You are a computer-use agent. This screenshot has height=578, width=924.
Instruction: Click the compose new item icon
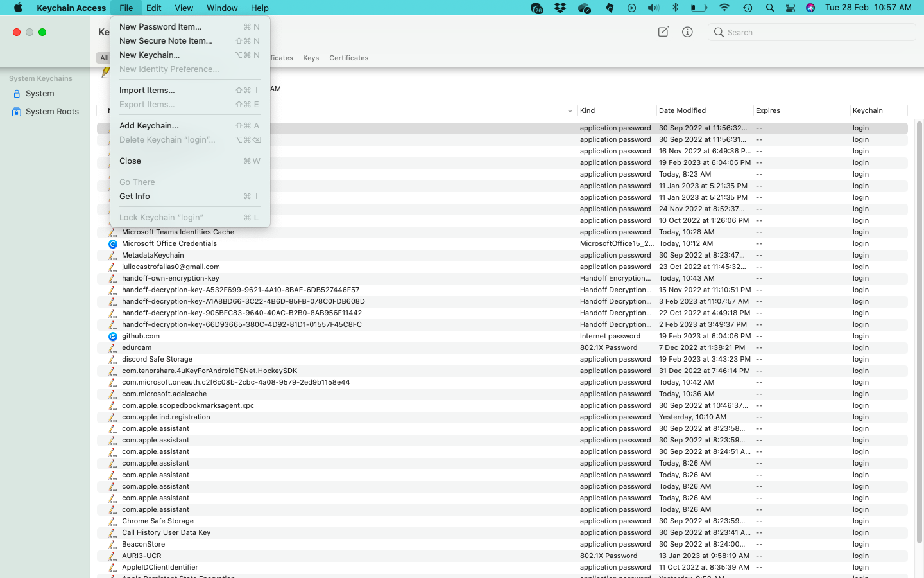pos(663,32)
